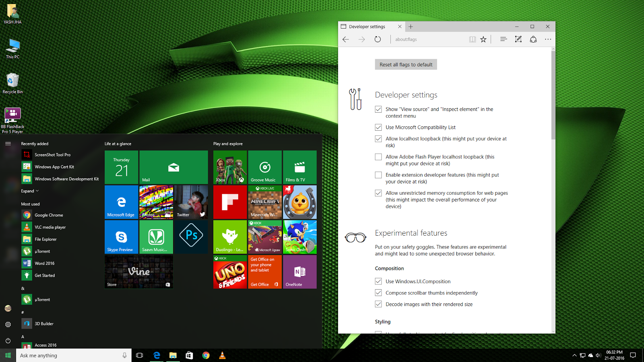Open Task View on taskbar
Viewport: 644px width, 362px height.
pyautogui.click(x=140, y=356)
